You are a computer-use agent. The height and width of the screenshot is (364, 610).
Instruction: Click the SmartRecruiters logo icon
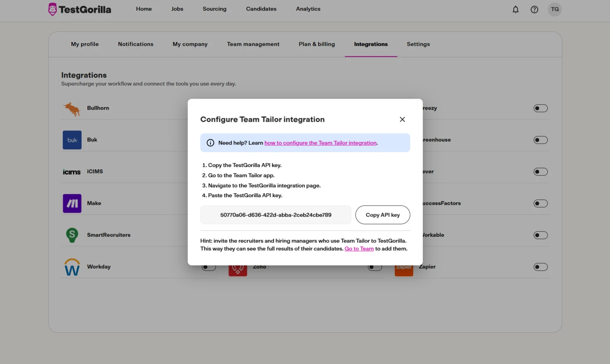pos(72,235)
